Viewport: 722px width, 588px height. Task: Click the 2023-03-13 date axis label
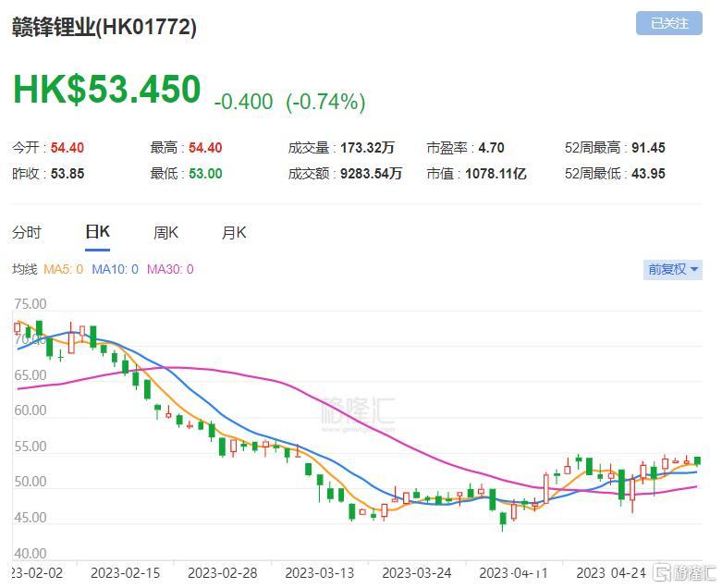[x=320, y=573]
